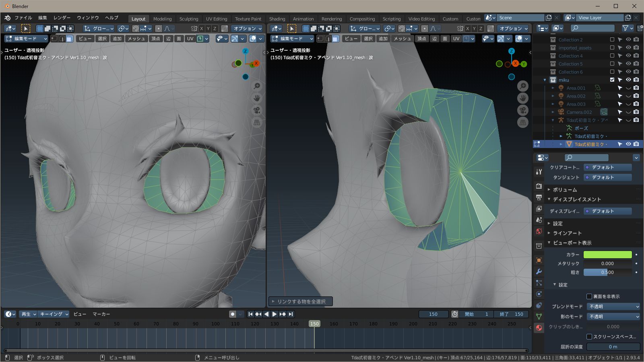Toggle the timeline auto keying record button

(233, 314)
